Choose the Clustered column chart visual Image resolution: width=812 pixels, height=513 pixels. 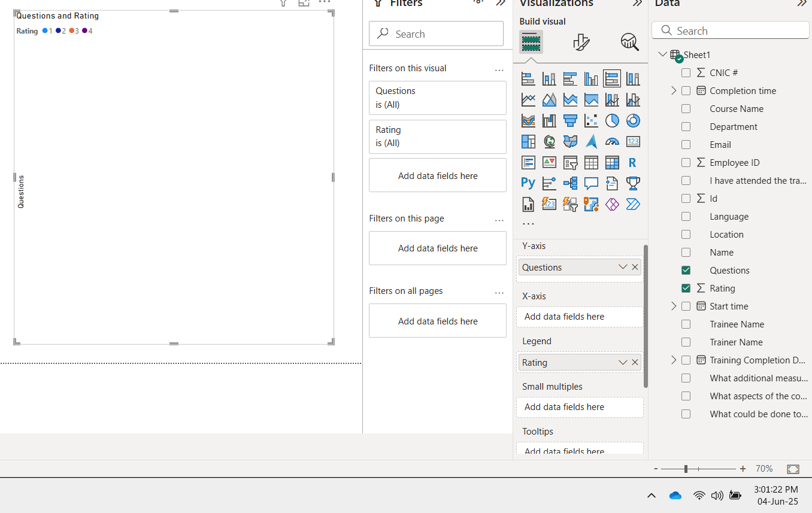[591, 78]
